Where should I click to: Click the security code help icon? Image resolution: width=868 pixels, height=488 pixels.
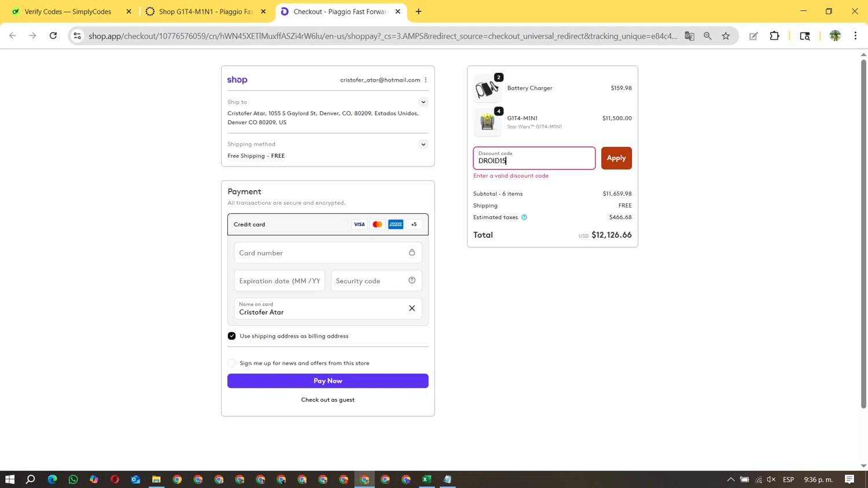(412, 280)
